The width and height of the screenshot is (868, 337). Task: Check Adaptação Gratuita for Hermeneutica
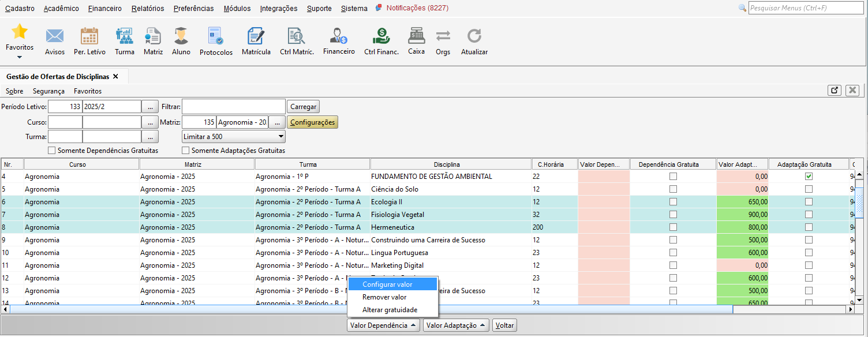coord(809,227)
